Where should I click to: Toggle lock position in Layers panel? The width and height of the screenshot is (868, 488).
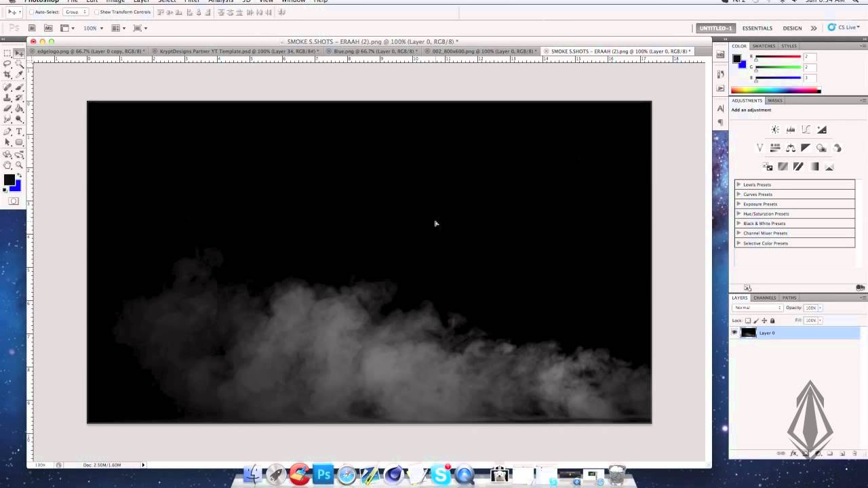click(764, 321)
